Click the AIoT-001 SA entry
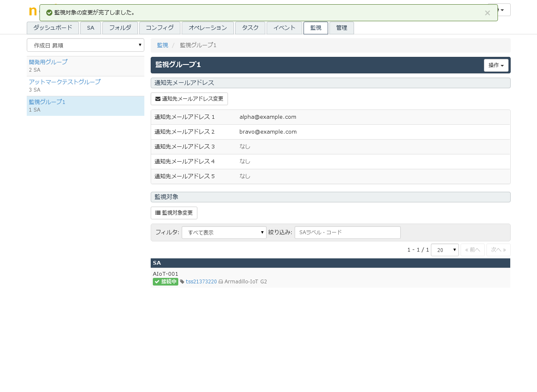This screenshot has height=392, width=537. 166,274
